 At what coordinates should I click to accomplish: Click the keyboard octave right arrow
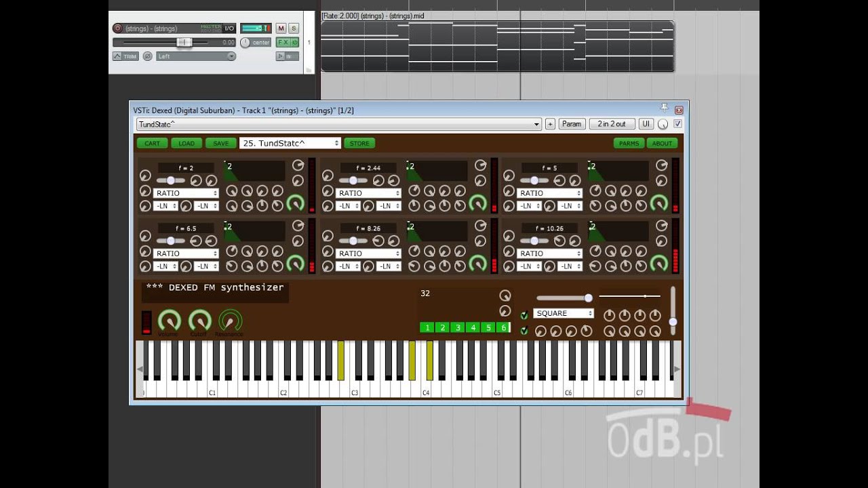tap(677, 369)
